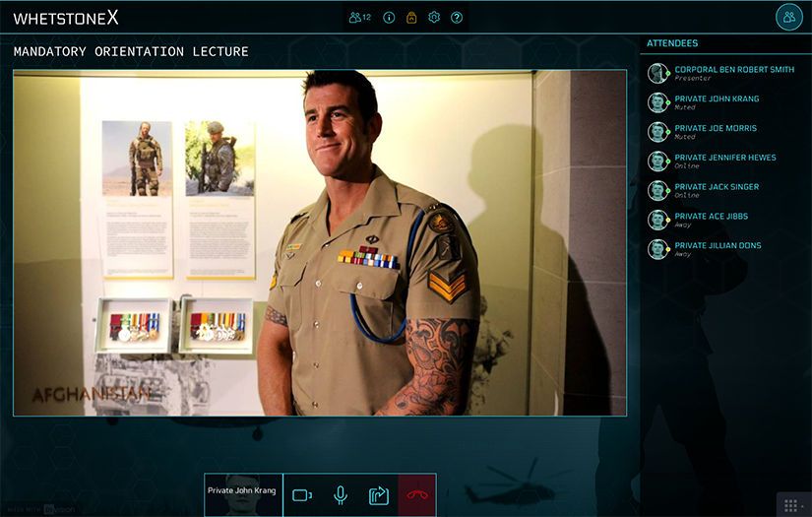Click the Presenter status under Ben Smith
The image size is (812, 517).
[692, 78]
